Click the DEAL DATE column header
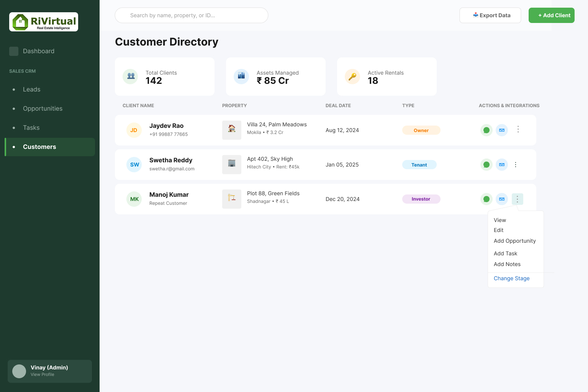 coord(338,106)
